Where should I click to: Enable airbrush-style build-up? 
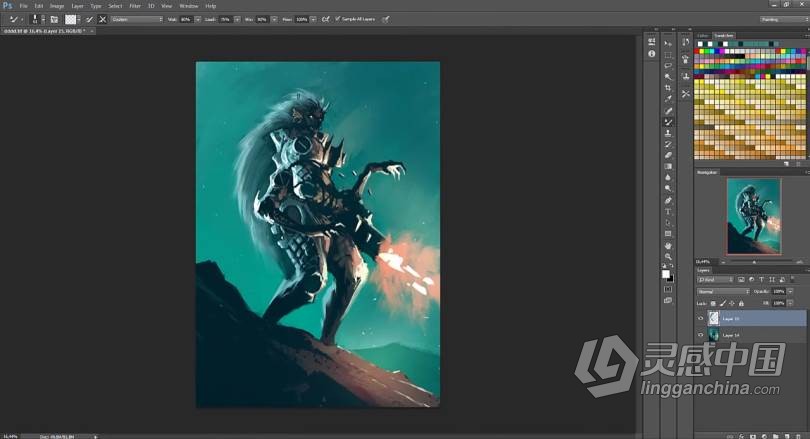(x=325, y=19)
